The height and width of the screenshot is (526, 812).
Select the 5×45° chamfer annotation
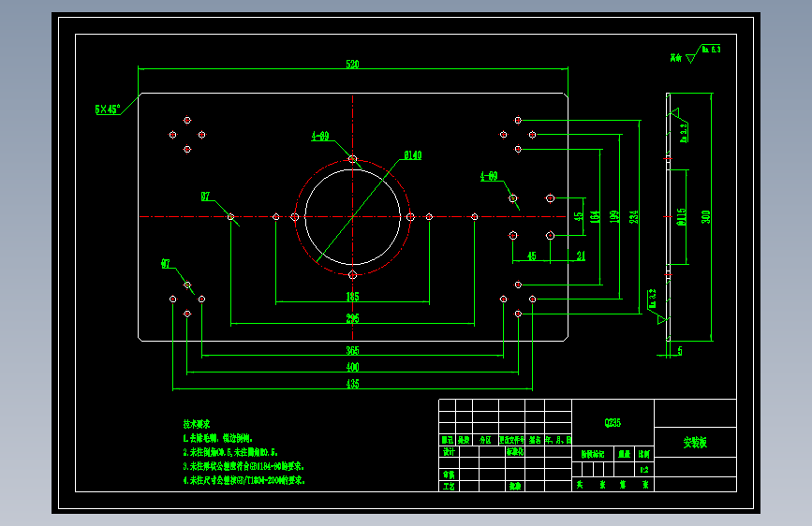pyautogui.click(x=108, y=110)
